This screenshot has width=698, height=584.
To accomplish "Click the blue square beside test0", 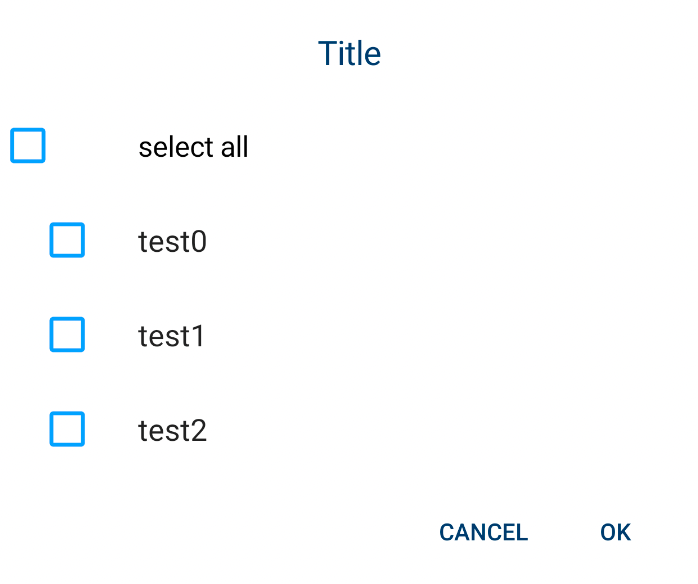I will pos(67,240).
